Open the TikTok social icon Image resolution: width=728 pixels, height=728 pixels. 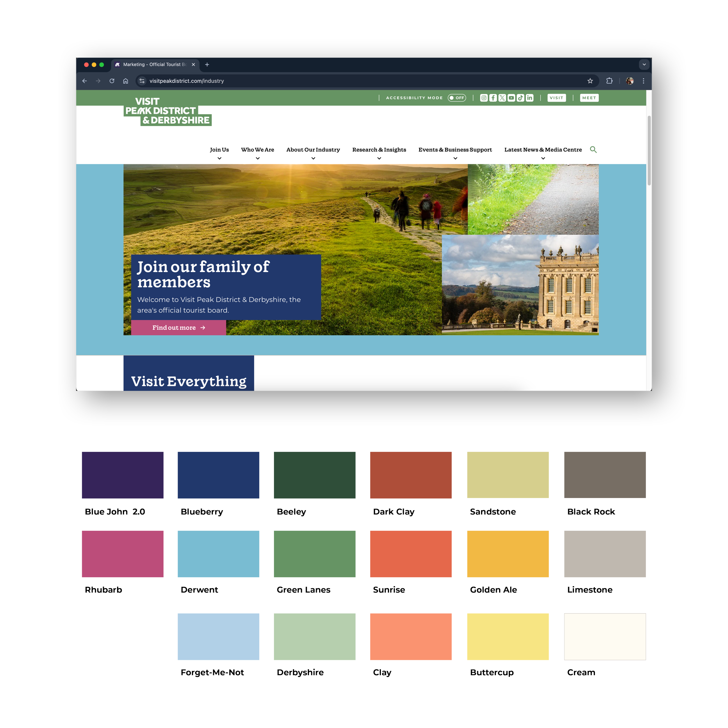point(520,98)
